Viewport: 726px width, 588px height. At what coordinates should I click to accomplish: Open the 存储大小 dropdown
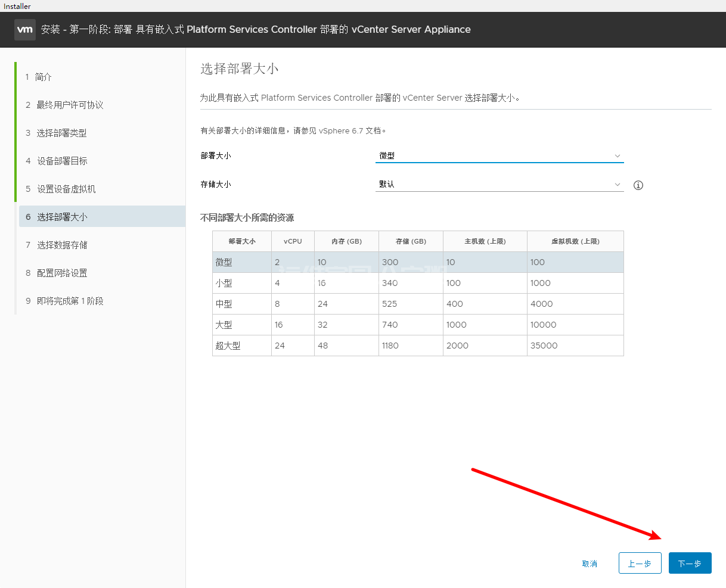(499, 185)
